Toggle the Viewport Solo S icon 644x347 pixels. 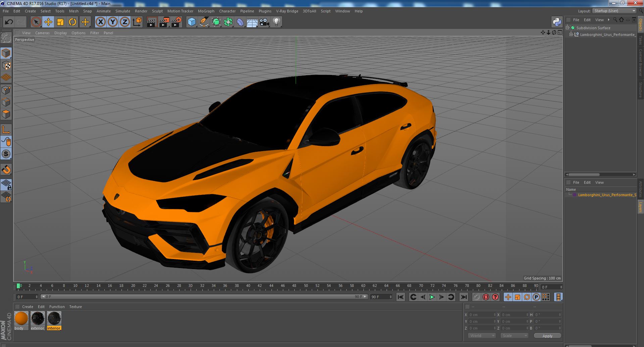point(6,154)
